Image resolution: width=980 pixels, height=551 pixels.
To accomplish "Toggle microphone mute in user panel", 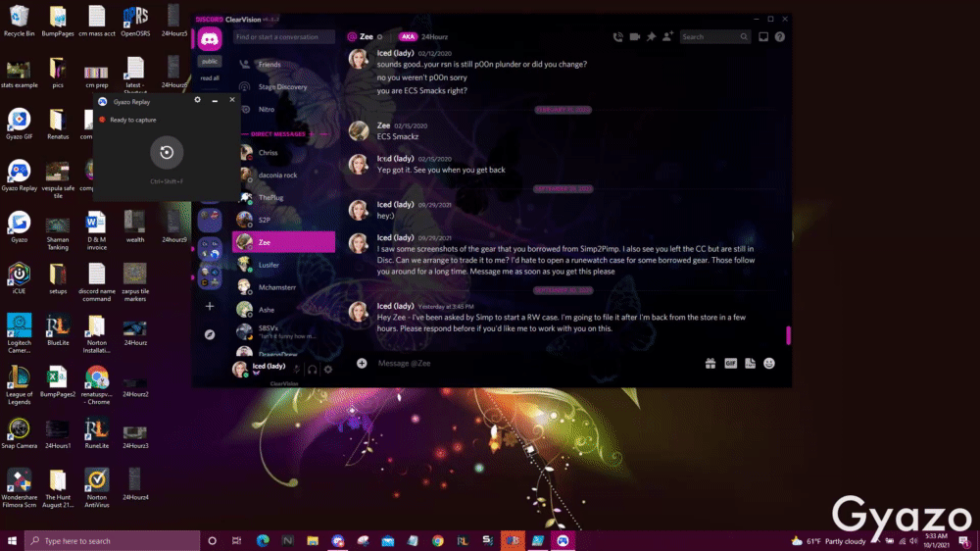I will (297, 370).
